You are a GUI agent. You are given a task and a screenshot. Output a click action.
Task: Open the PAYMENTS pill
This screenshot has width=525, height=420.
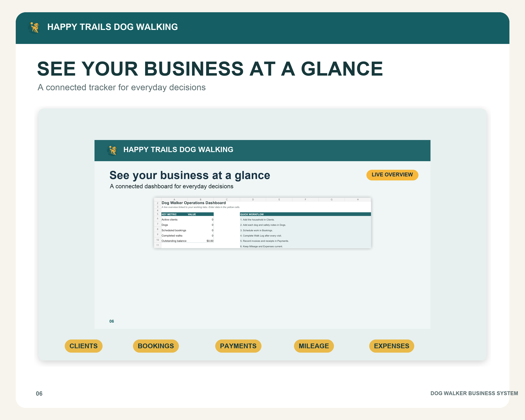238,346
